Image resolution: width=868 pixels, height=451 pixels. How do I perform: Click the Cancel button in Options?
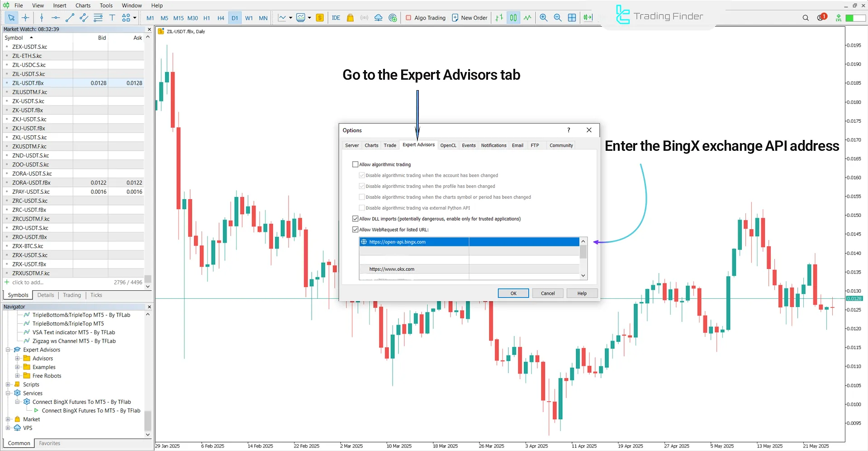[547, 293]
